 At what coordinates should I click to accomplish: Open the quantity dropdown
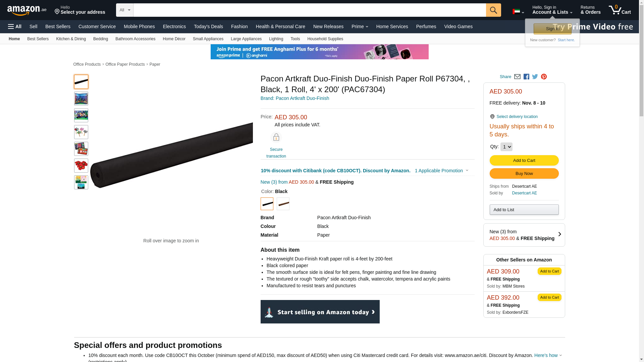[x=506, y=147]
